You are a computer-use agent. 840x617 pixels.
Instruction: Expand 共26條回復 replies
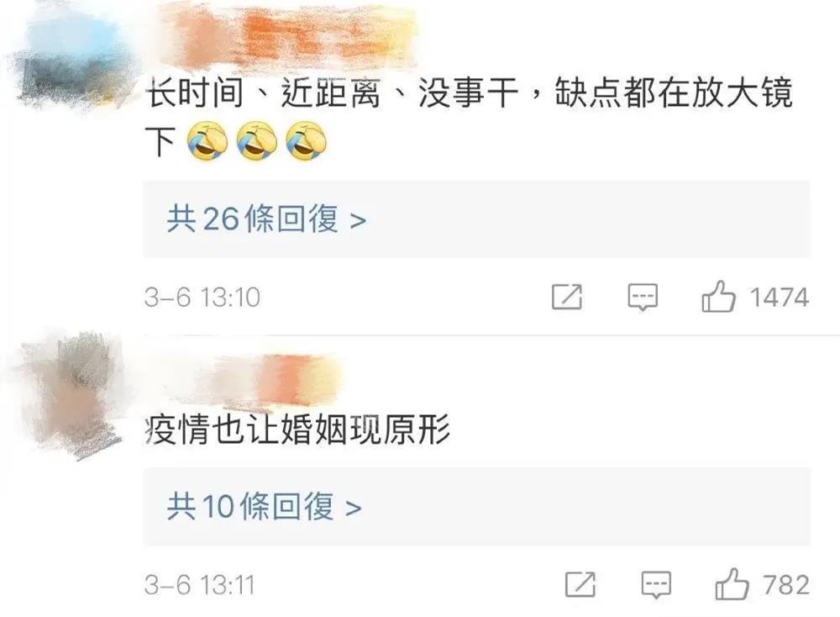click(476, 219)
